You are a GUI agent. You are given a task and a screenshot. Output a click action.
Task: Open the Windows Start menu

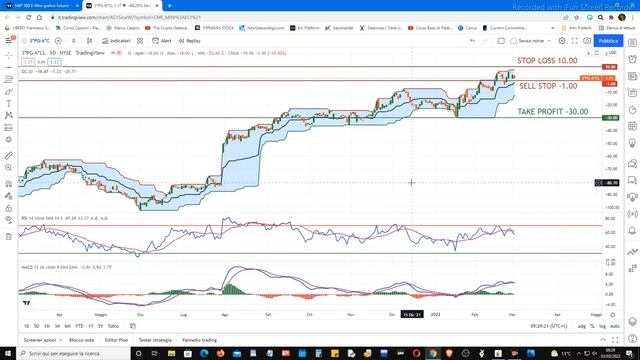point(8,353)
